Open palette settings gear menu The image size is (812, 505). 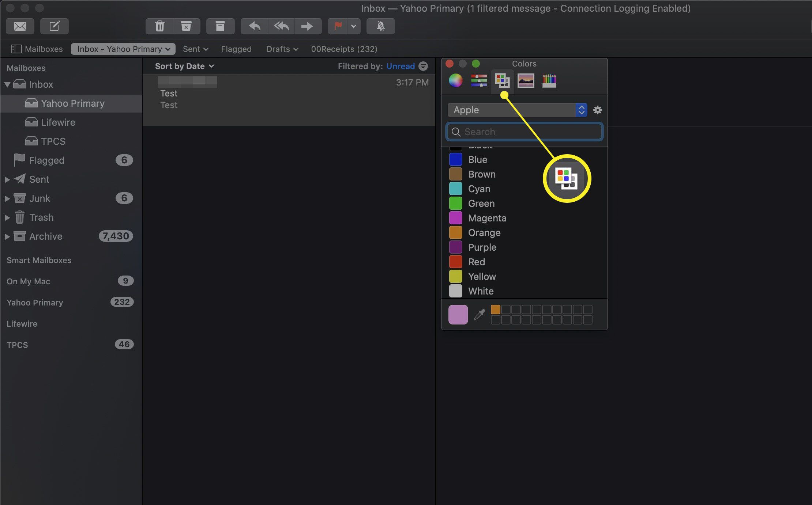tap(598, 110)
